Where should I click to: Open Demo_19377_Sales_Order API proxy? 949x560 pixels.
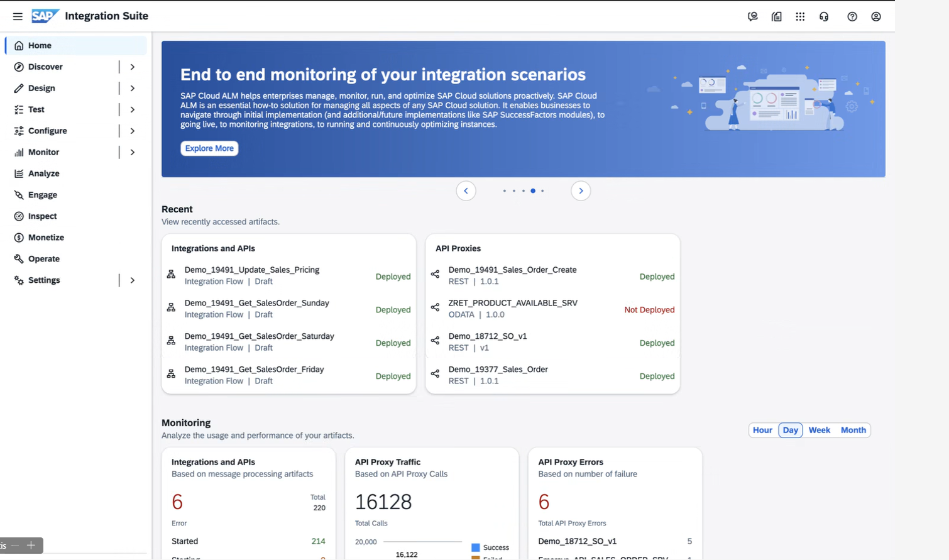pos(498,370)
